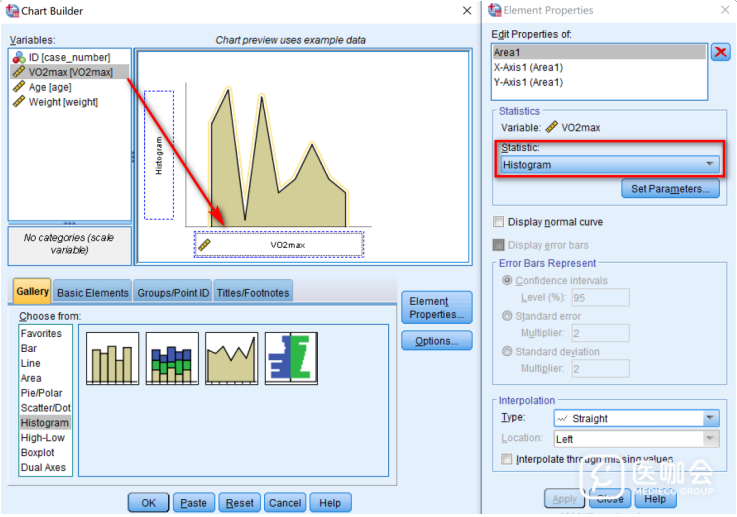
Task: Select the Weight variable in list
Action: [62, 102]
